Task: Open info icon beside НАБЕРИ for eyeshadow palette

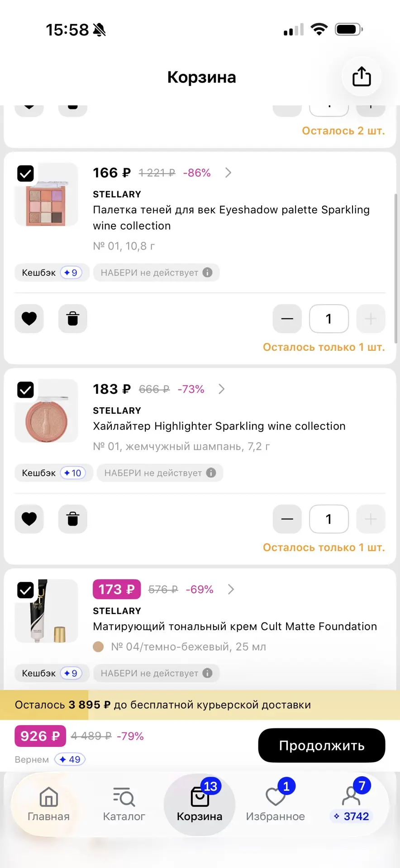Action: [x=208, y=273]
